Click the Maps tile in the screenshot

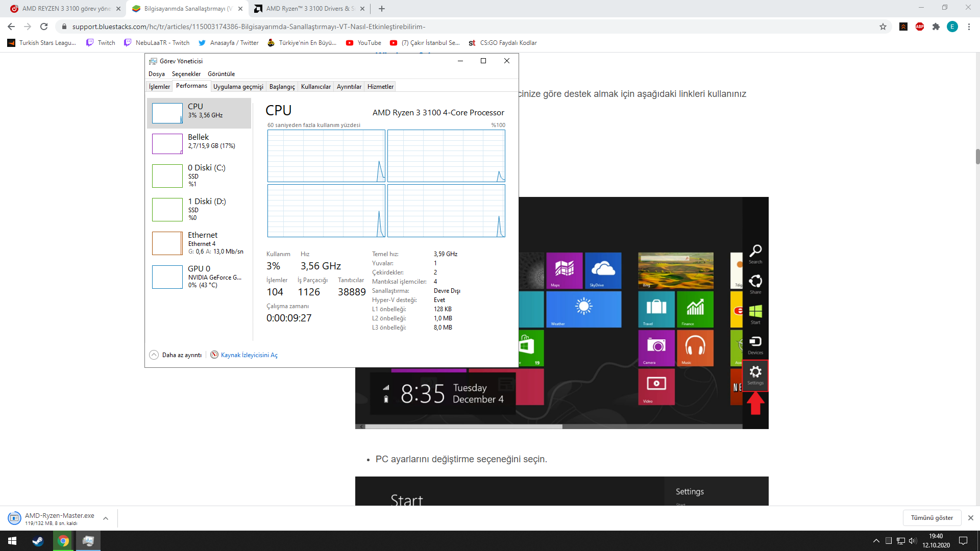click(x=565, y=270)
